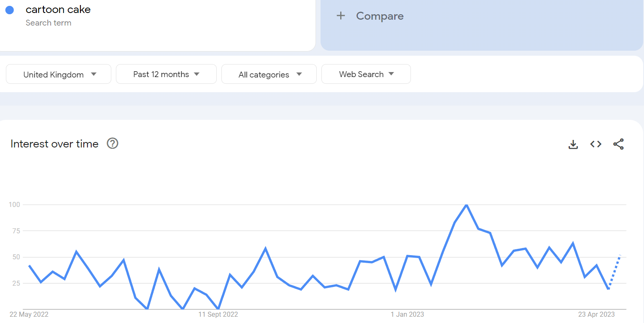Open the United Kingdom region dropdown
This screenshot has width=644, height=323.
click(x=59, y=74)
